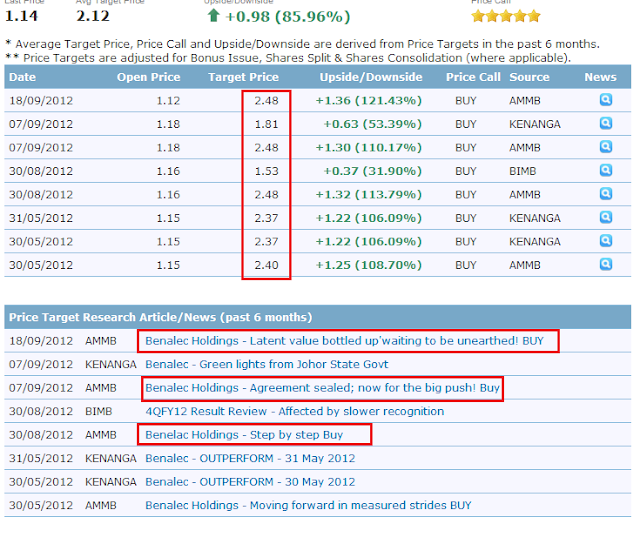Open news icon for 31/05/2012 KENANGA row
Image resolution: width=640 pixels, height=544 pixels.
(606, 217)
